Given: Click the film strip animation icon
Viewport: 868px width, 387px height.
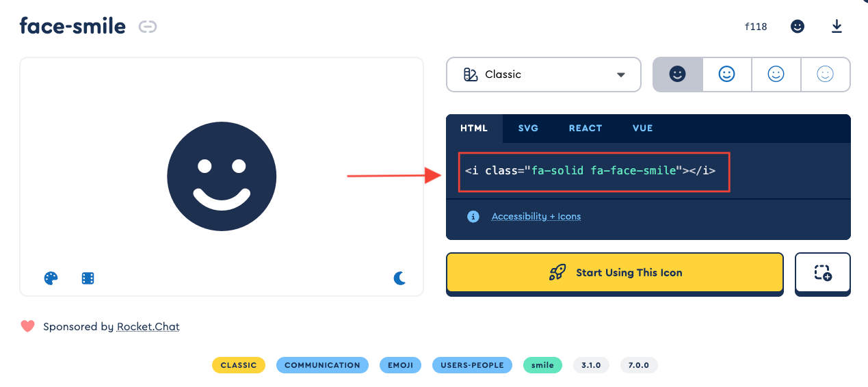Looking at the screenshot, I should tap(88, 278).
